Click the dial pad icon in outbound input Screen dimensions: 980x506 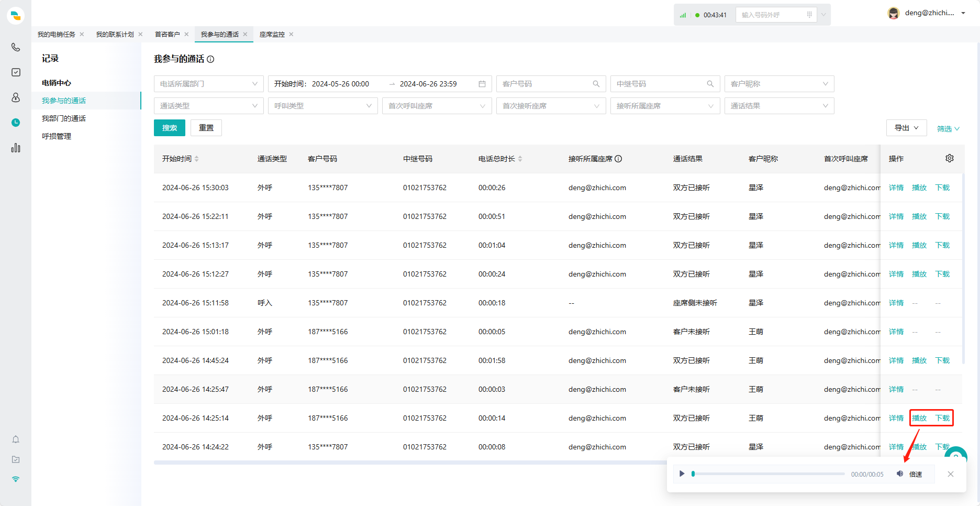[809, 15]
